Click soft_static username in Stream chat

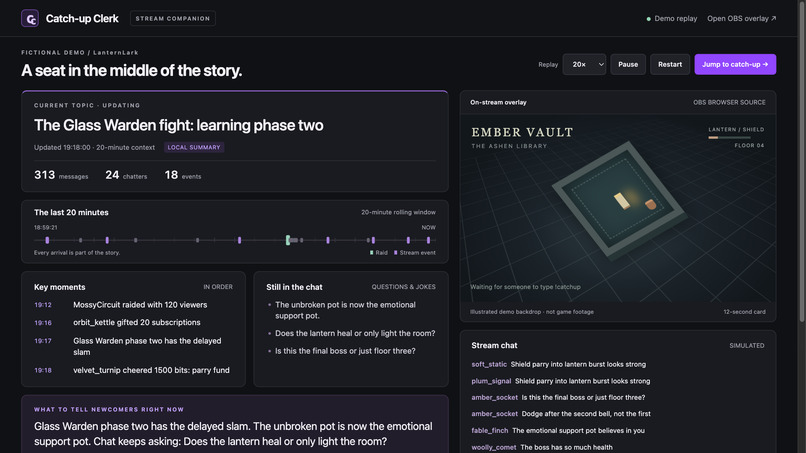[489, 364]
